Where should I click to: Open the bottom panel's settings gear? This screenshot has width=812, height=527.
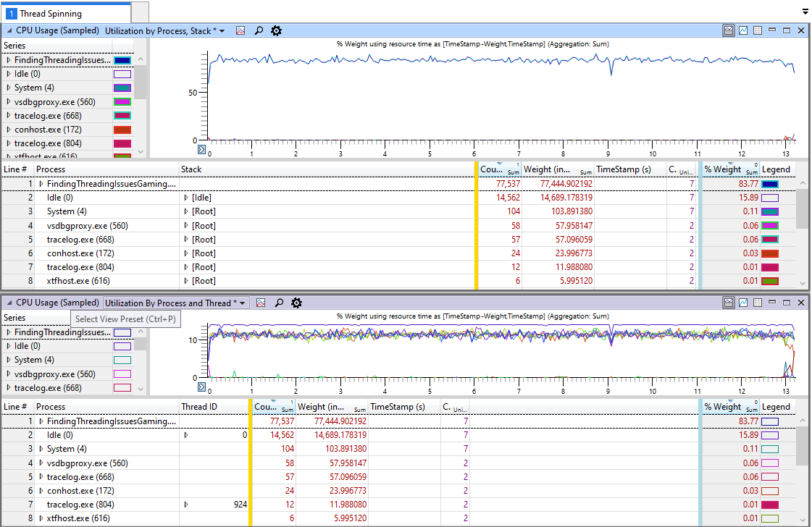296,303
